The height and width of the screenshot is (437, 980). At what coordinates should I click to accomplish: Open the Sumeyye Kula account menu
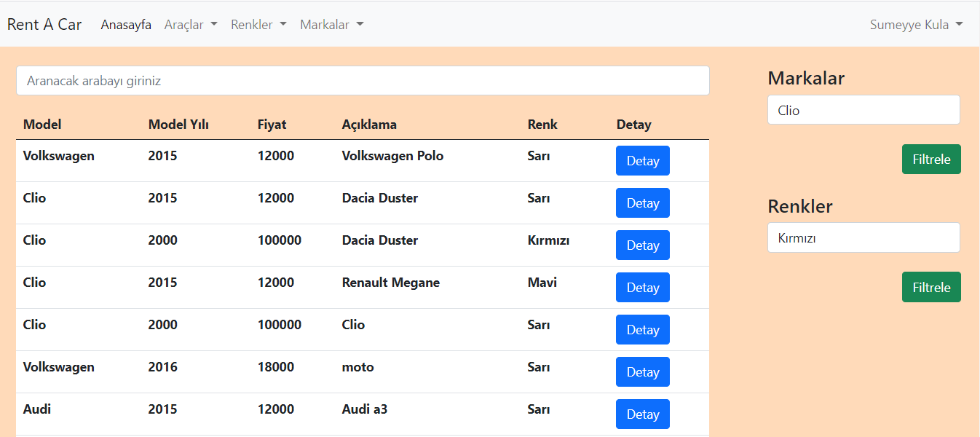coord(915,24)
